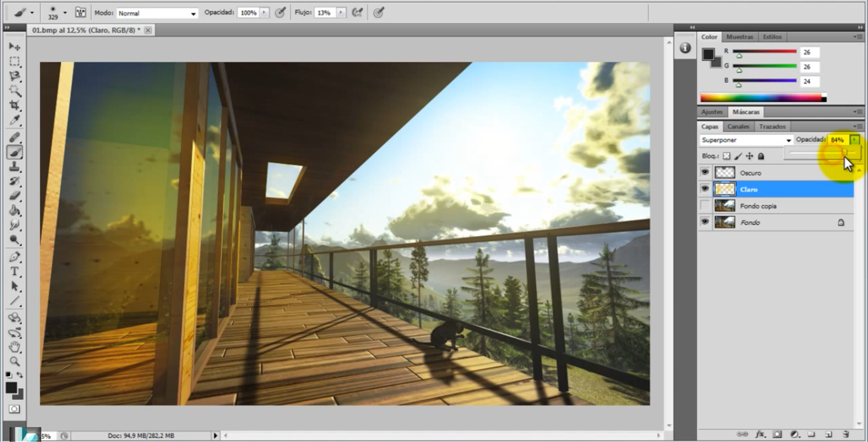Select the Hand tool
Screen dimensions: 868x442
[x=14, y=348]
